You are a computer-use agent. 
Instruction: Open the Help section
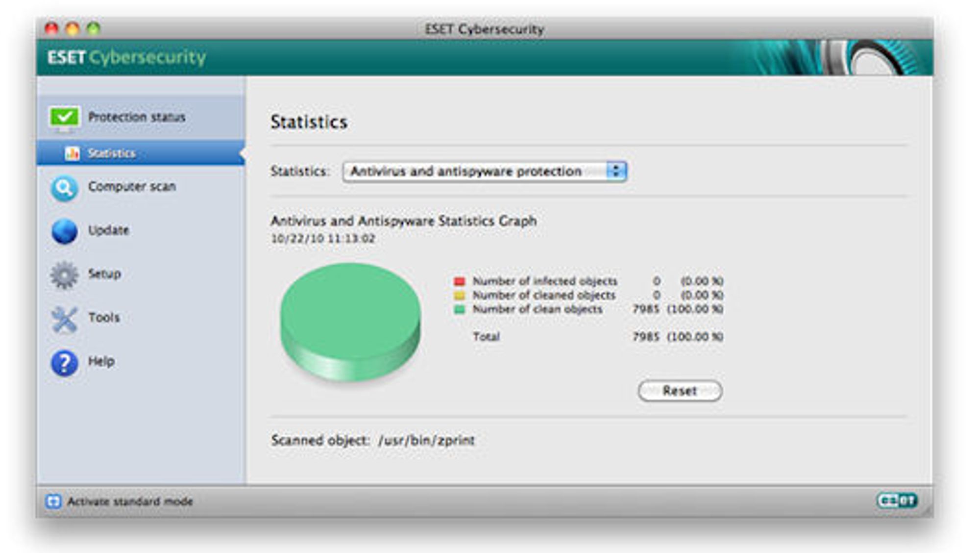[141, 361]
